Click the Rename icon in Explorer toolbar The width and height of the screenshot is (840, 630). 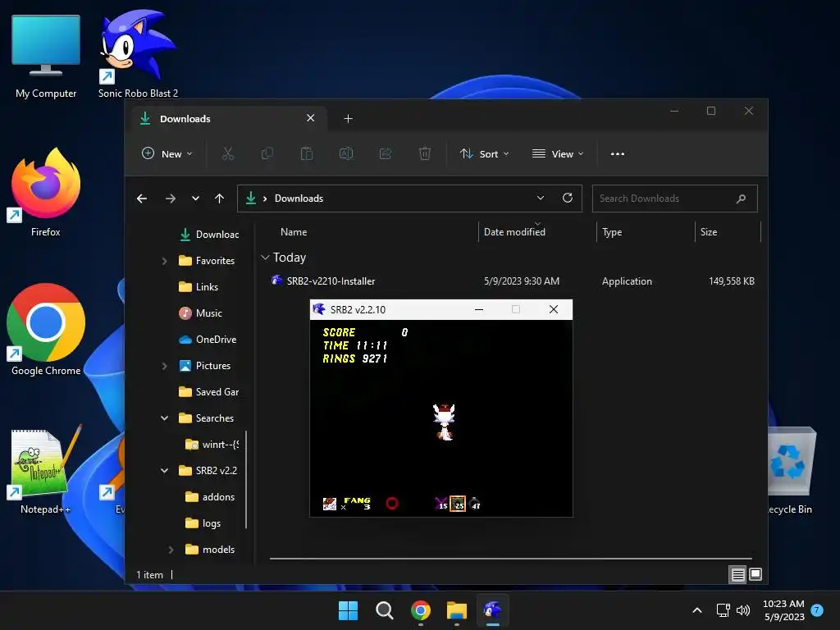[346, 153]
